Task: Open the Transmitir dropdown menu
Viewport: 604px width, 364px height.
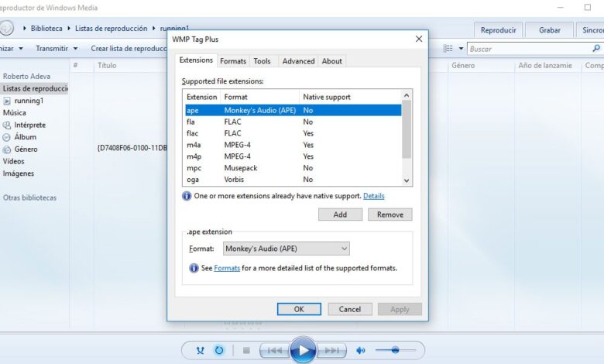Action: pos(57,49)
